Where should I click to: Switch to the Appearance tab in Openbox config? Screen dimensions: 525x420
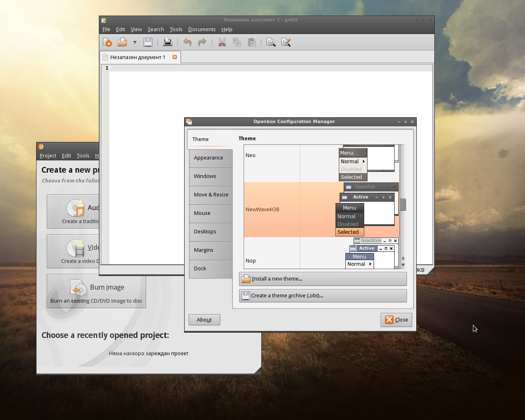pos(210,158)
